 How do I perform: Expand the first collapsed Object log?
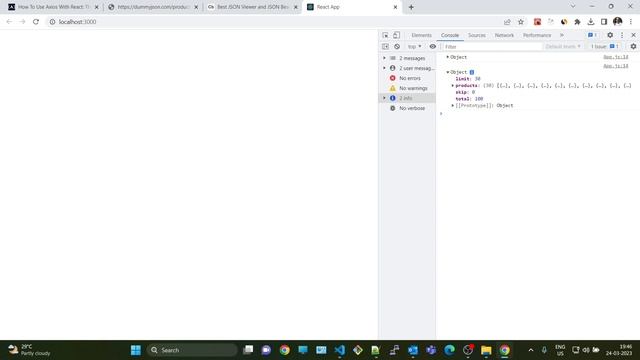448,57
